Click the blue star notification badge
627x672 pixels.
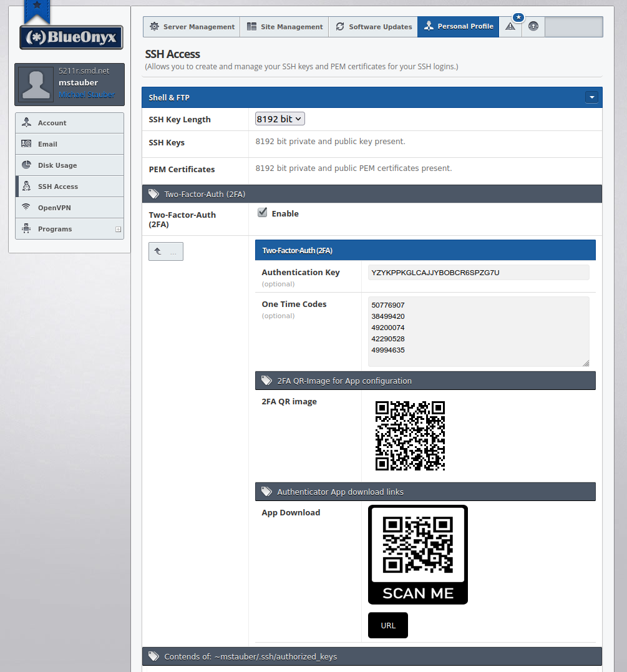tap(518, 17)
